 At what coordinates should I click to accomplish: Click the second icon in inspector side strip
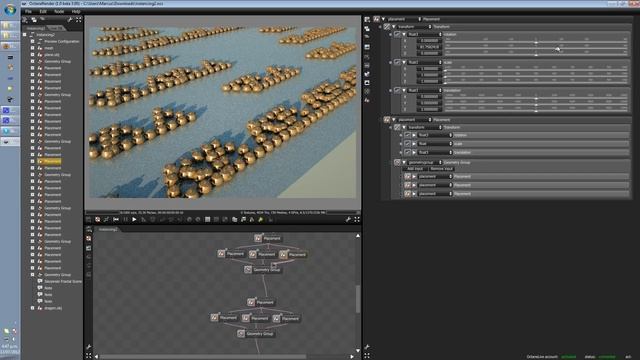click(367, 29)
